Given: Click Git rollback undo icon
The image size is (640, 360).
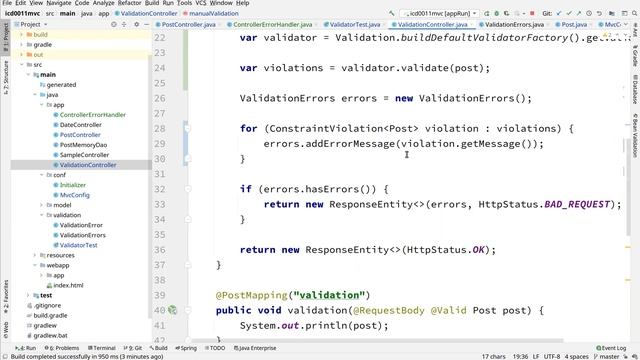Looking at the screenshot, I should pyautogui.click(x=599, y=13).
